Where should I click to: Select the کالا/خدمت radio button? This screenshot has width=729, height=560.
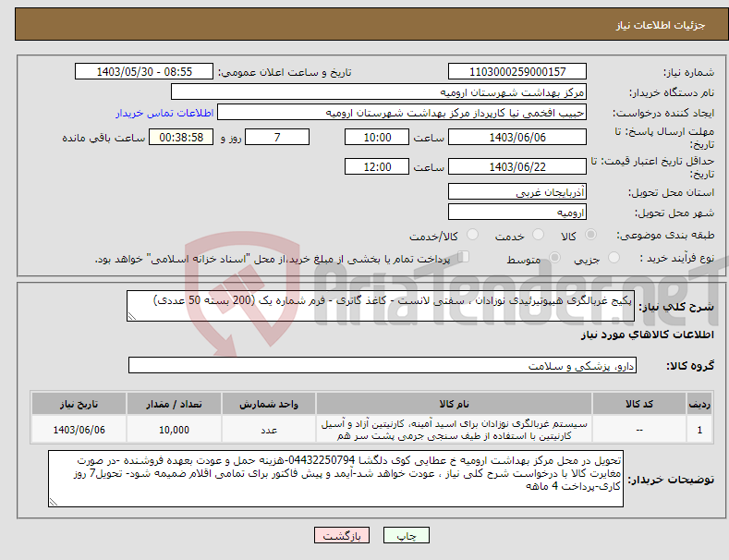[x=472, y=235]
